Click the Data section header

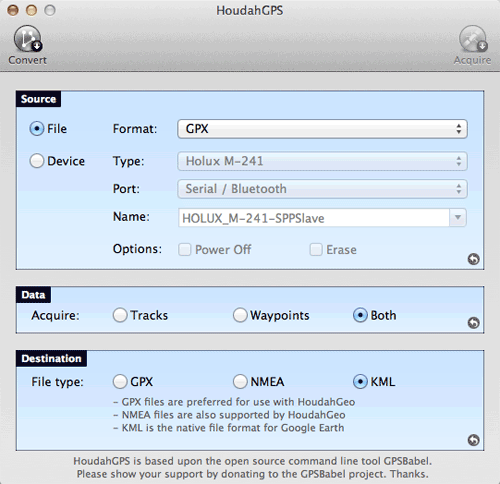(x=33, y=295)
